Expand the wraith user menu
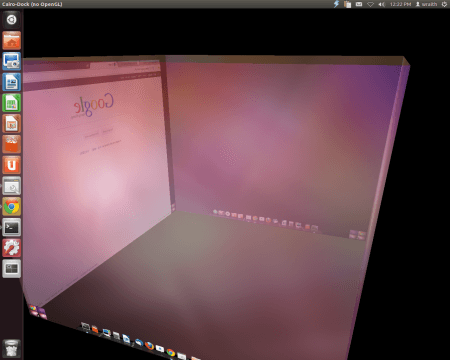This screenshot has width=450, height=360. 426,4
